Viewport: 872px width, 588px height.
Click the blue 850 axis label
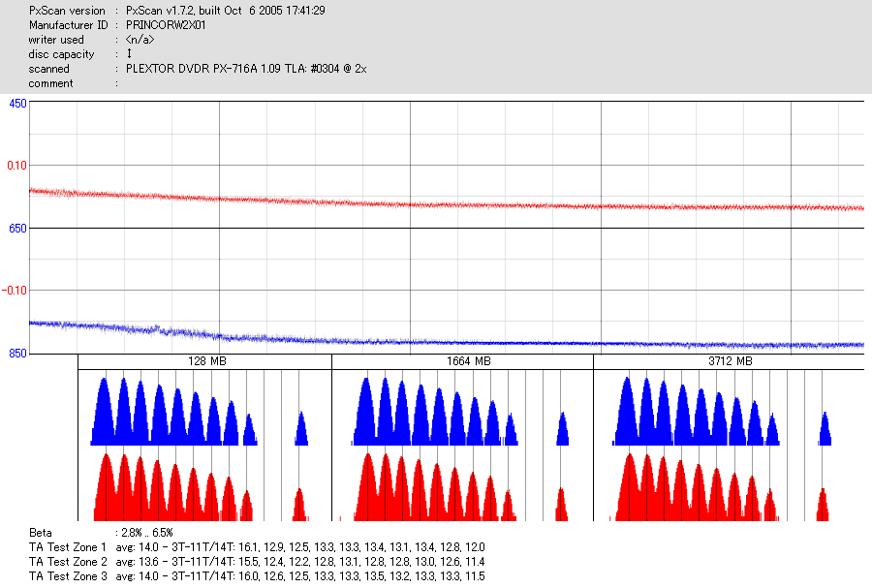(x=17, y=354)
